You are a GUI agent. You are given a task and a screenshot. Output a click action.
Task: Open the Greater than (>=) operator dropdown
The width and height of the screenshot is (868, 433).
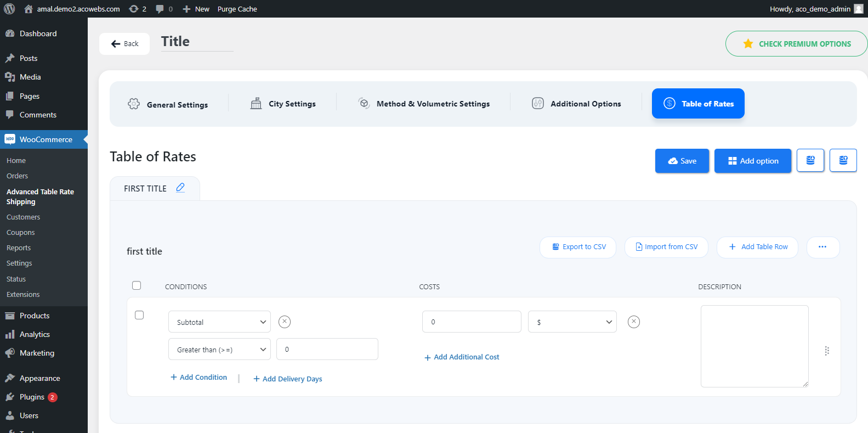pos(219,349)
